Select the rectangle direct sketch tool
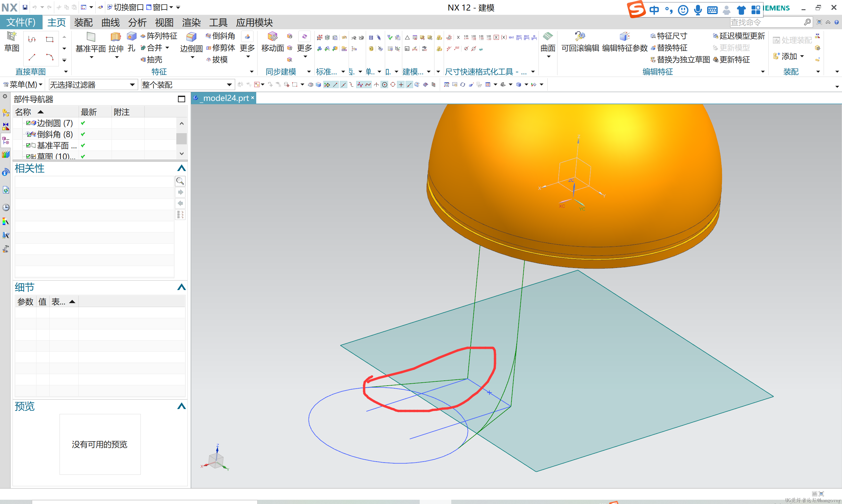 pos(50,39)
